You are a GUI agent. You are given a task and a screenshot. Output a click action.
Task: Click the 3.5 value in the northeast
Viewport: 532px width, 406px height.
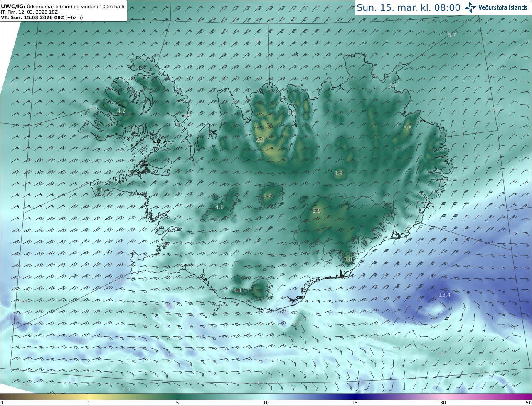(407, 128)
